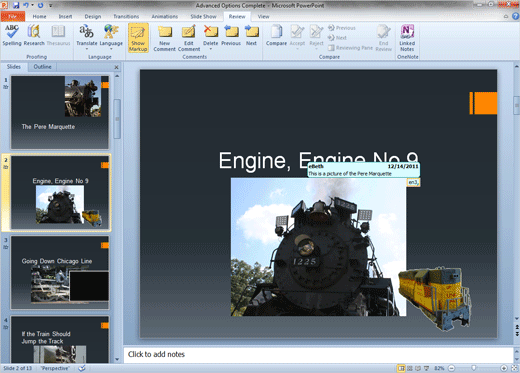The height and width of the screenshot is (373, 520).
Task: Click the File button
Action: click(x=13, y=16)
